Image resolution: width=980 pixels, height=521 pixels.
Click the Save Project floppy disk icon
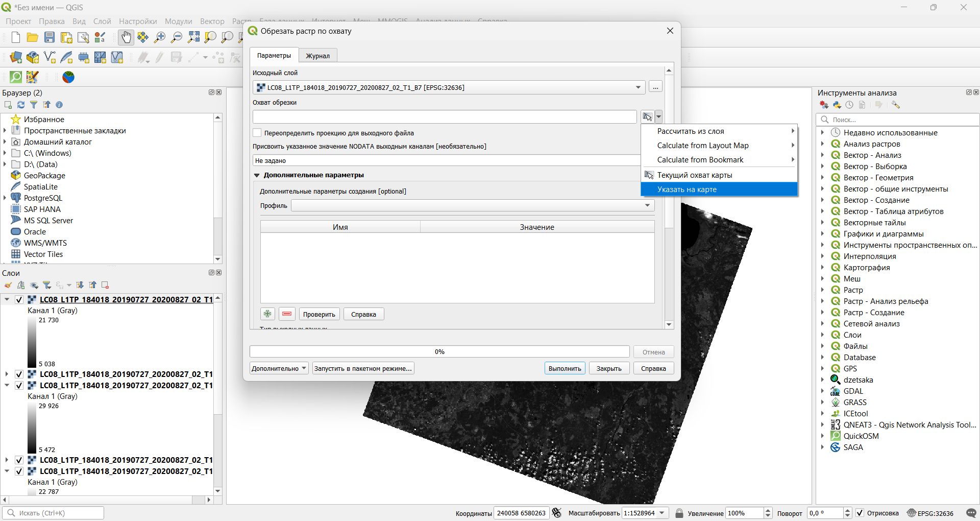[50, 37]
